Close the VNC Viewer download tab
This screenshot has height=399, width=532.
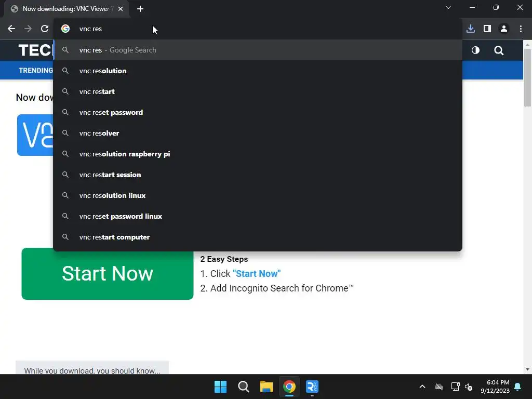(x=121, y=9)
